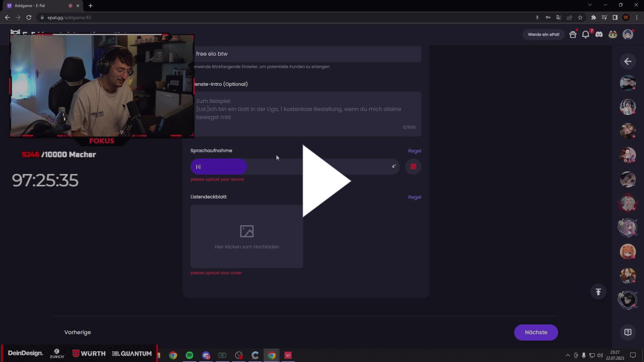Open the help question mark icon
Image resolution: width=644 pixels, height=362 pixels.
click(x=628, y=332)
